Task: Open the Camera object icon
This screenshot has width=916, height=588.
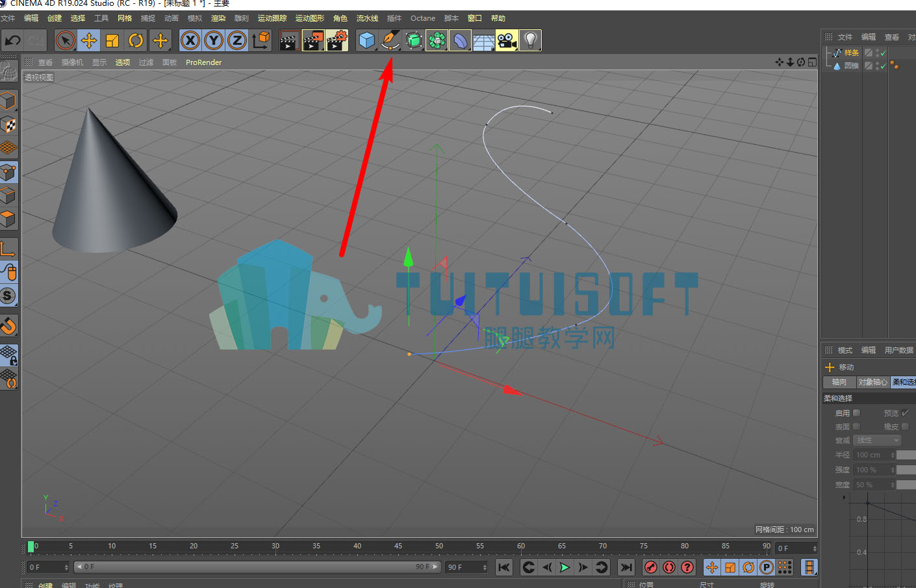Action: (x=507, y=40)
